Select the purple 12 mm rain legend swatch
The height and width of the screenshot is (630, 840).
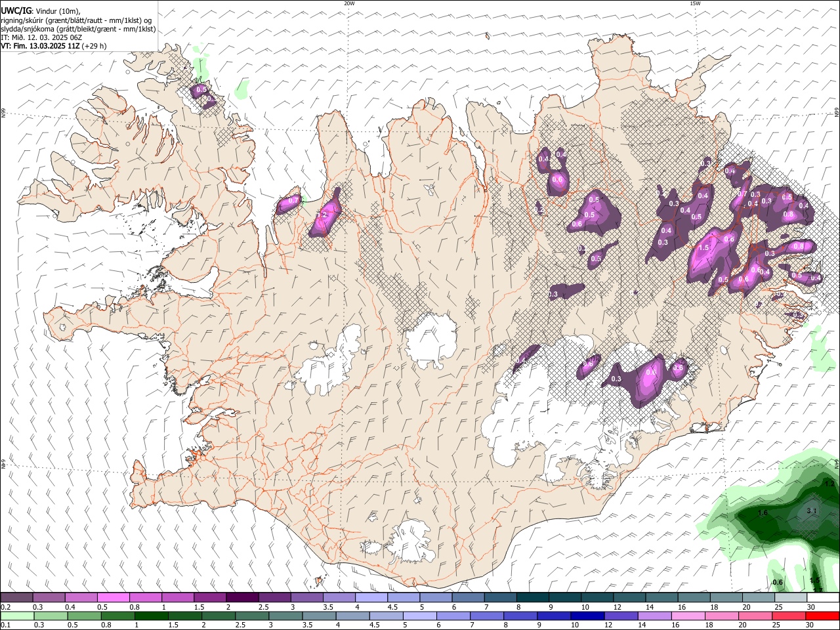[x=621, y=616]
